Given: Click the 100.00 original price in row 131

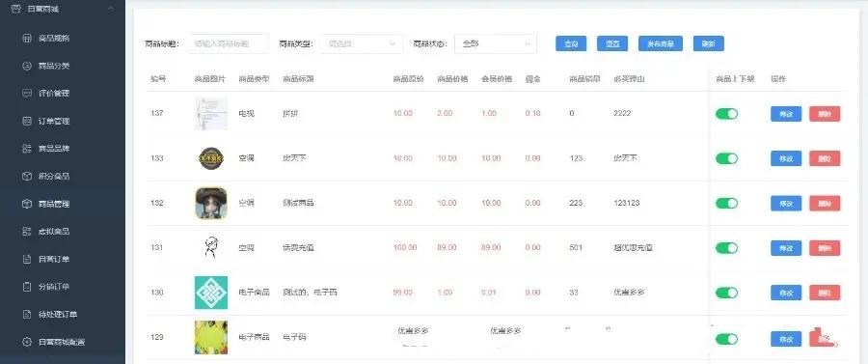Looking at the screenshot, I should click(405, 247).
